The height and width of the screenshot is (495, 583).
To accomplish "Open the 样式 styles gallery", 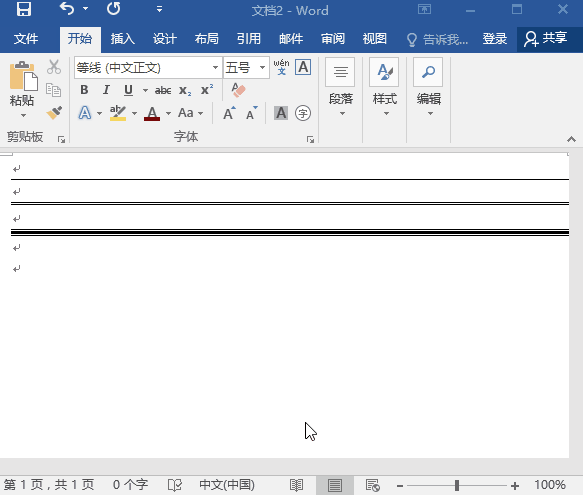I will (x=384, y=88).
